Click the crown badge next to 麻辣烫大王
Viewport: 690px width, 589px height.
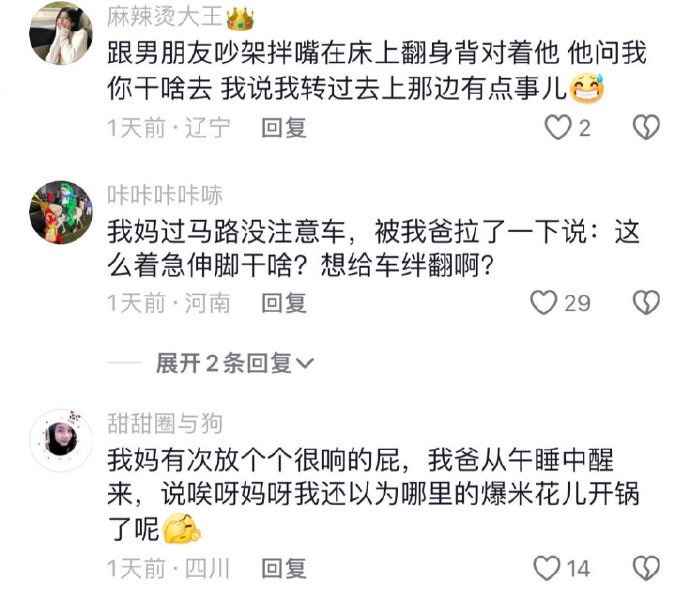[240, 18]
